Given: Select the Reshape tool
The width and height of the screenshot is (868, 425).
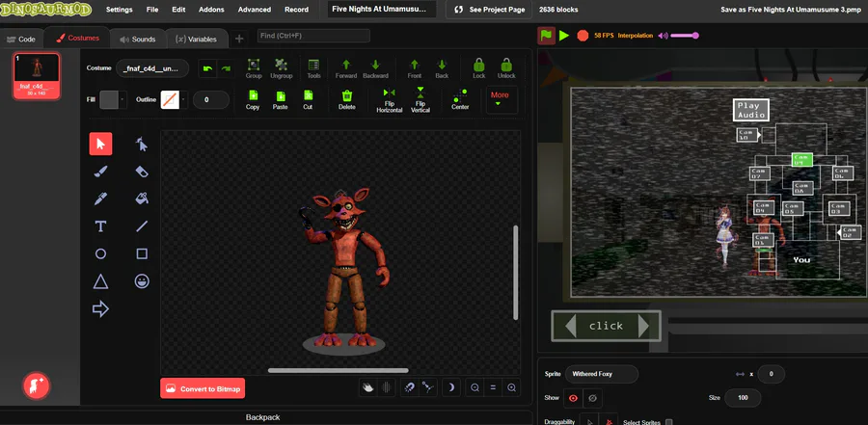Looking at the screenshot, I should pos(142,144).
